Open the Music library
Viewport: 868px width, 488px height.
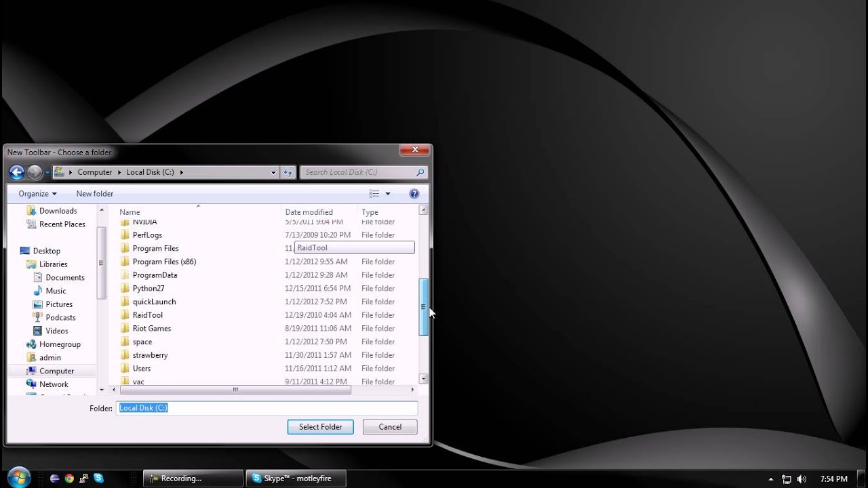click(x=50, y=291)
